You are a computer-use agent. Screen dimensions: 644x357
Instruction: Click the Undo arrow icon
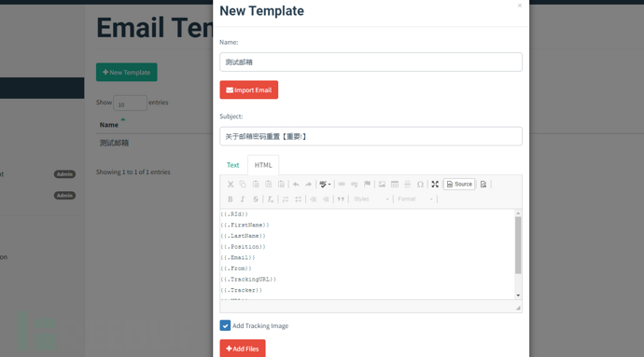296,185
